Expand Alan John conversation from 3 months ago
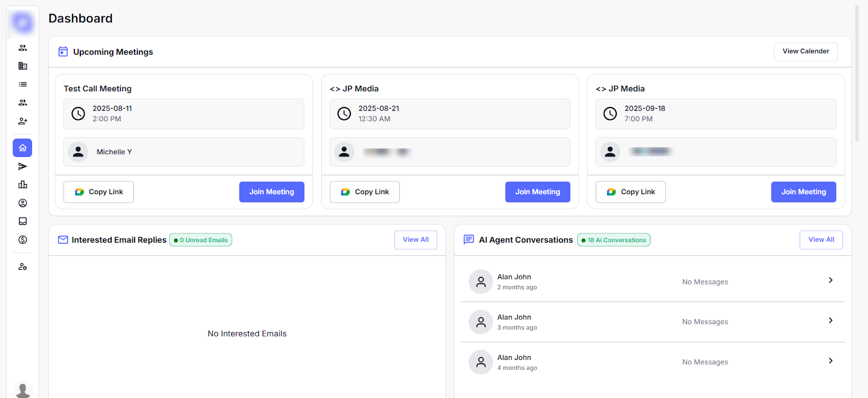Screen dimensions: 868x398 (830, 320)
